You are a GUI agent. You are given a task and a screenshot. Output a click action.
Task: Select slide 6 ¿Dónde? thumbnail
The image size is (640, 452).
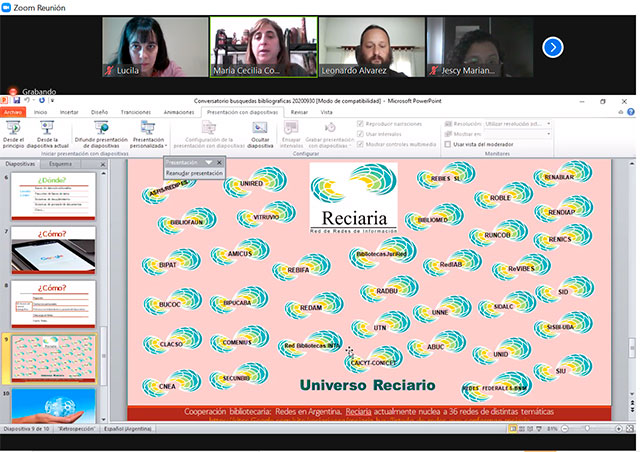click(53, 196)
